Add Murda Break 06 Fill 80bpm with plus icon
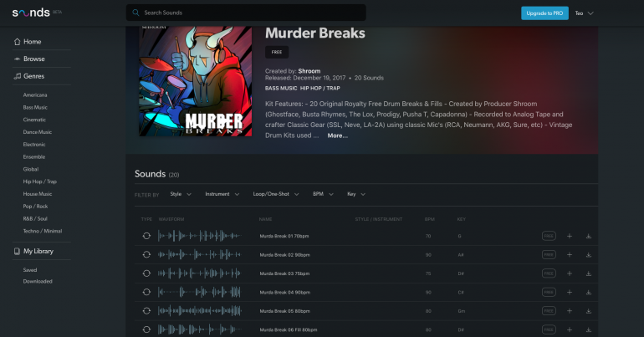The height and width of the screenshot is (337, 644). pyautogui.click(x=570, y=329)
